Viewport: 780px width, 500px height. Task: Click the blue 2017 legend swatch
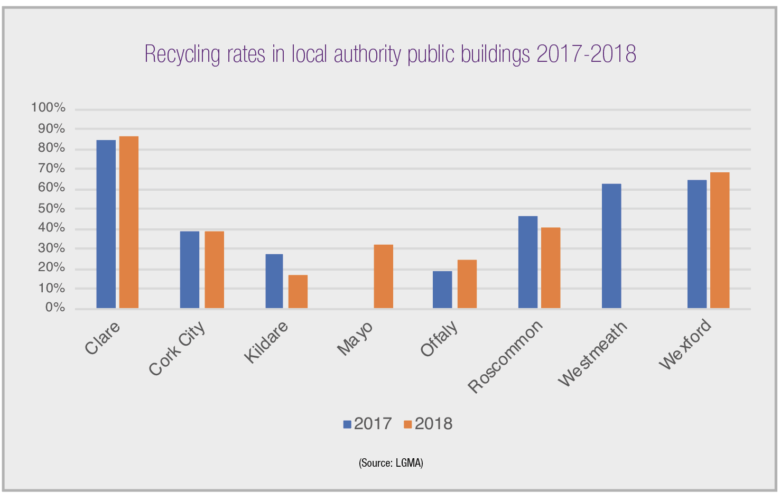point(347,424)
